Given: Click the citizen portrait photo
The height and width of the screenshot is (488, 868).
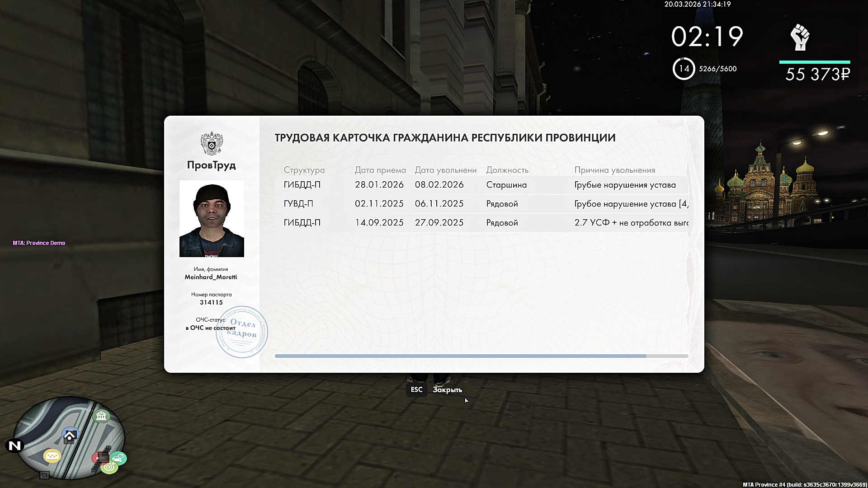Looking at the screenshot, I should point(212,219).
